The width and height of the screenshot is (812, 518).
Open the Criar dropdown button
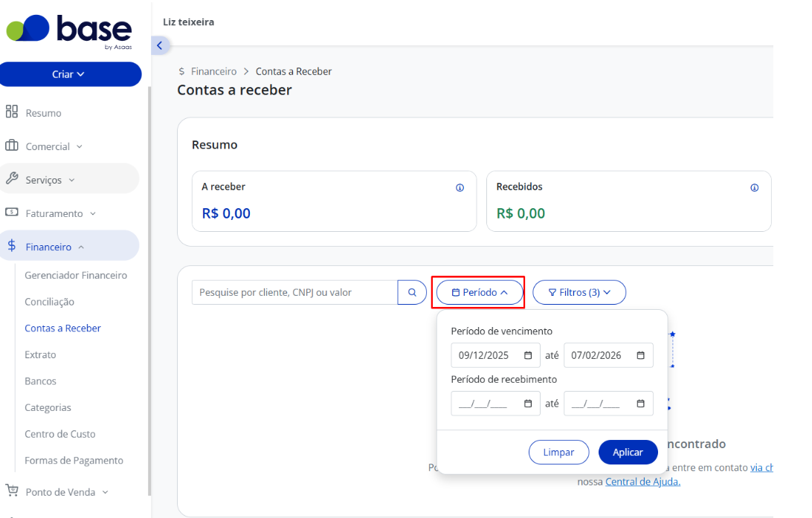coord(71,74)
